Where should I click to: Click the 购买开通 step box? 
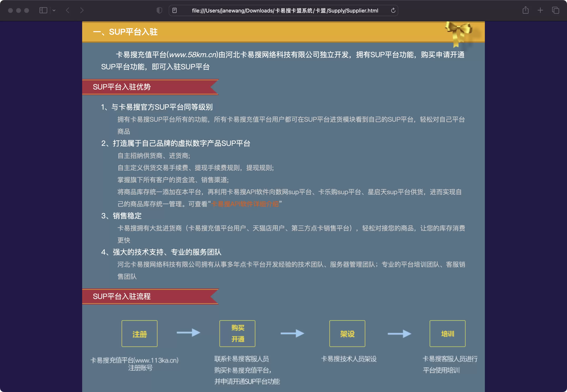pos(237,334)
